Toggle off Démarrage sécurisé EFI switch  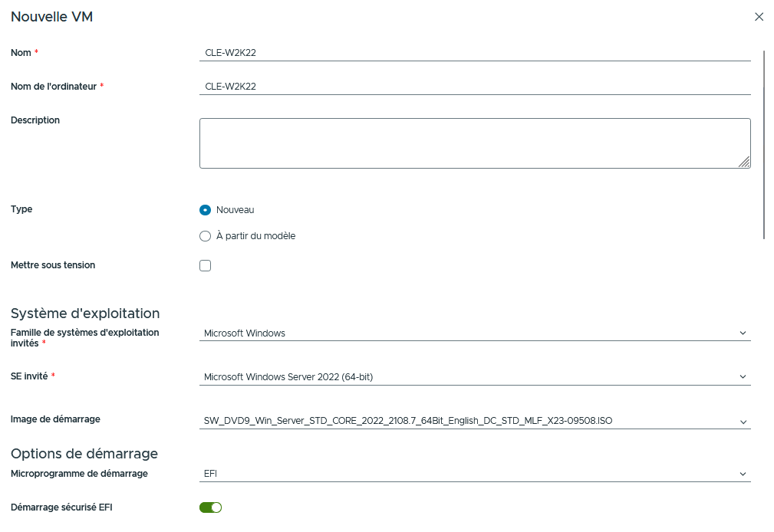[210, 507]
